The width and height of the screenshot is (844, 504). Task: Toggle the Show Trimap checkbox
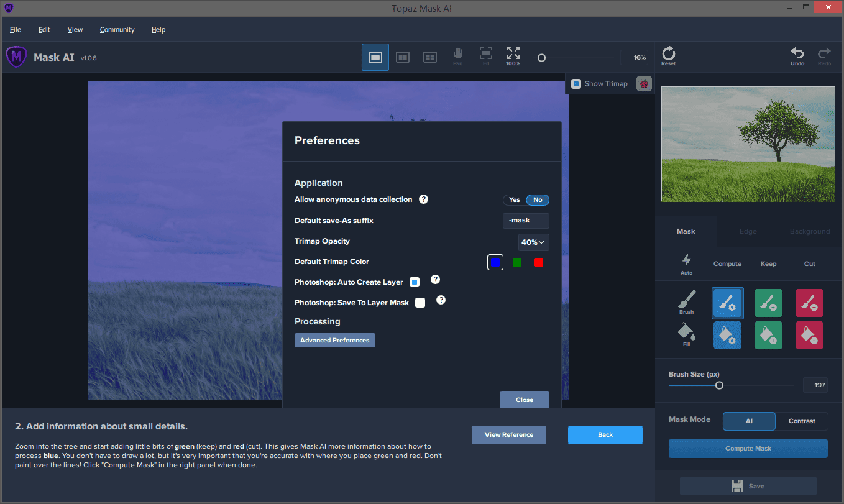[x=576, y=83]
